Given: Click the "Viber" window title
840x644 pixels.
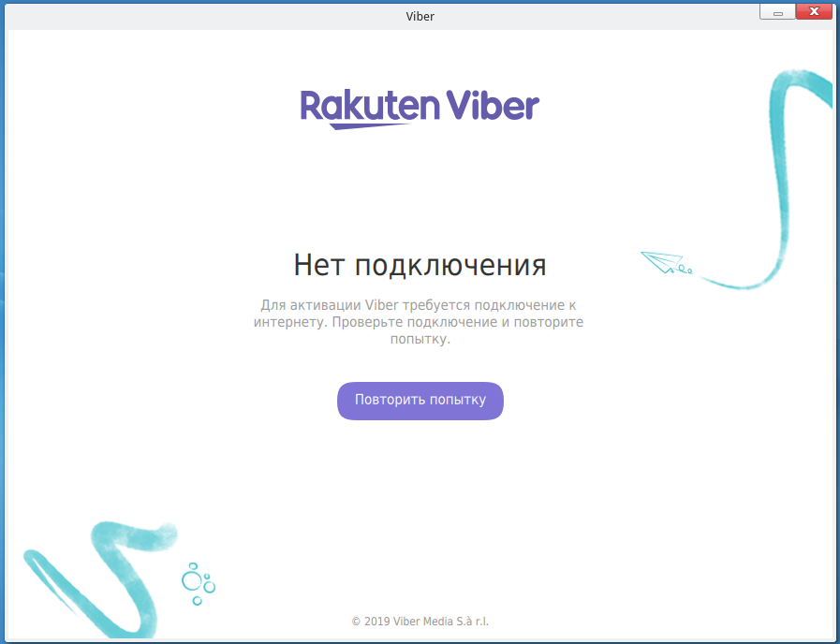Looking at the screenshot, I should (x=420, y=16).
